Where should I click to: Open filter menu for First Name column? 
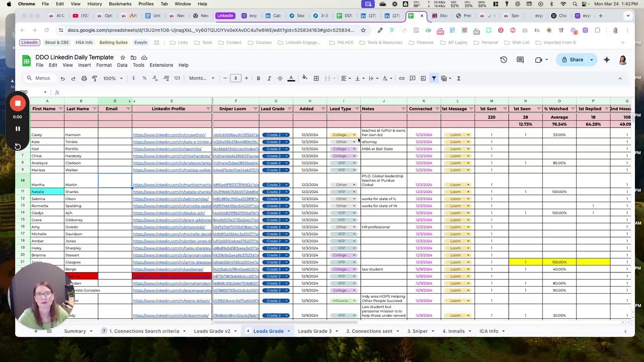[61, 109]
